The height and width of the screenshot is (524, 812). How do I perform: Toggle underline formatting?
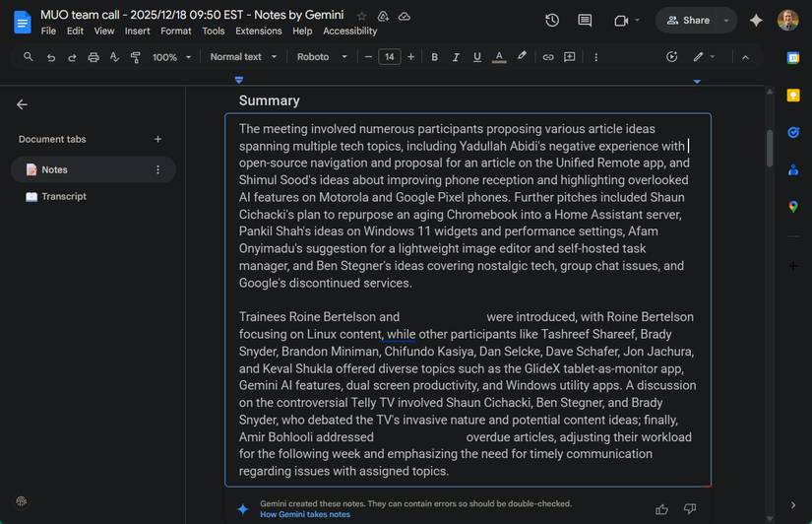click(x=477, y=57)
